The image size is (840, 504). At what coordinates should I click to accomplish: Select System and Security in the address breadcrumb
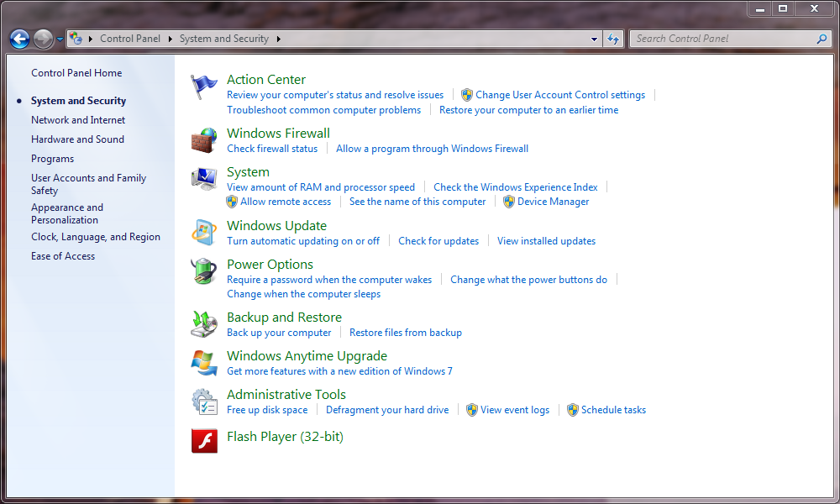coord(224,39)
